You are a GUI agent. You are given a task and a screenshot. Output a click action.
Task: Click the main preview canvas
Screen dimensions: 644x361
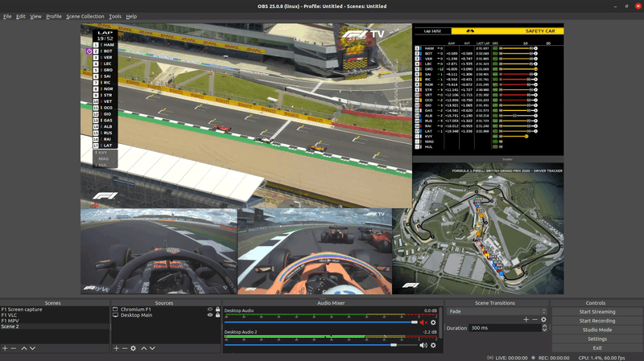[x=322, y=158]
